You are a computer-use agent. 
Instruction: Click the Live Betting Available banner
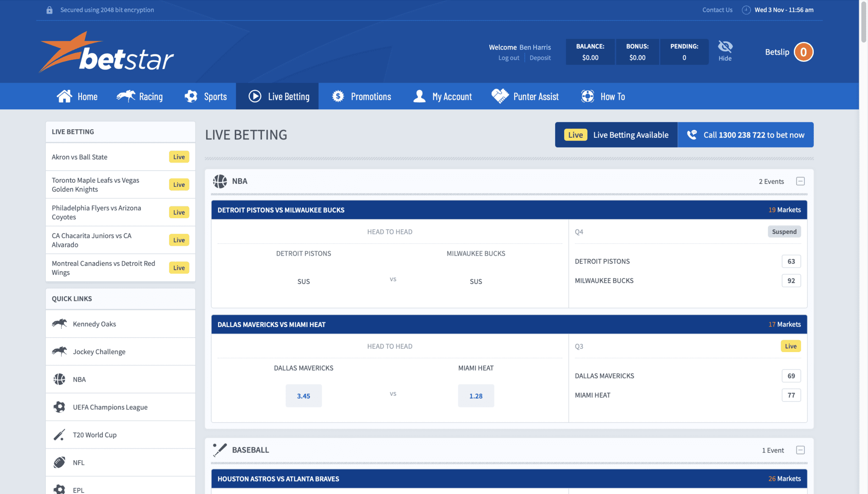(x=616, y=135)
